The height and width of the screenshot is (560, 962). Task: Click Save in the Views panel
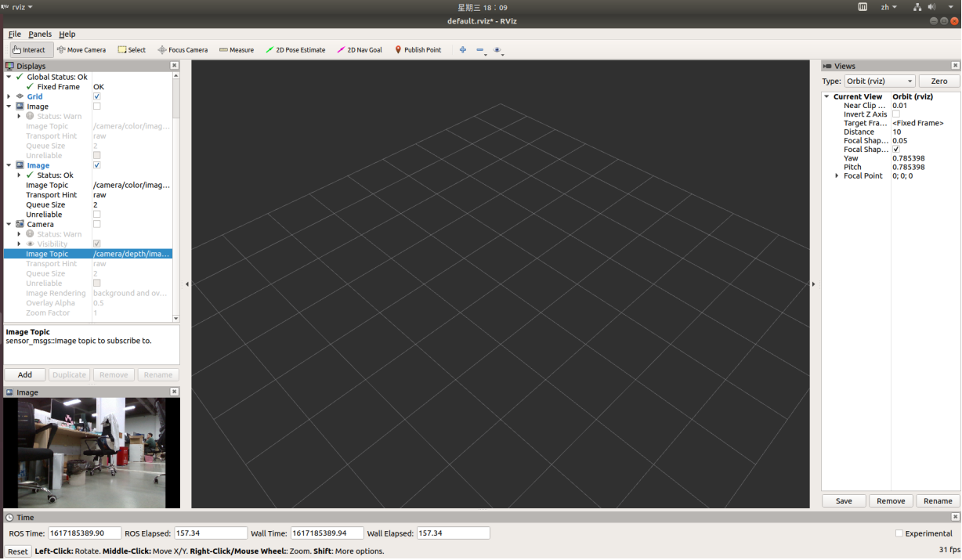point(844,501)
